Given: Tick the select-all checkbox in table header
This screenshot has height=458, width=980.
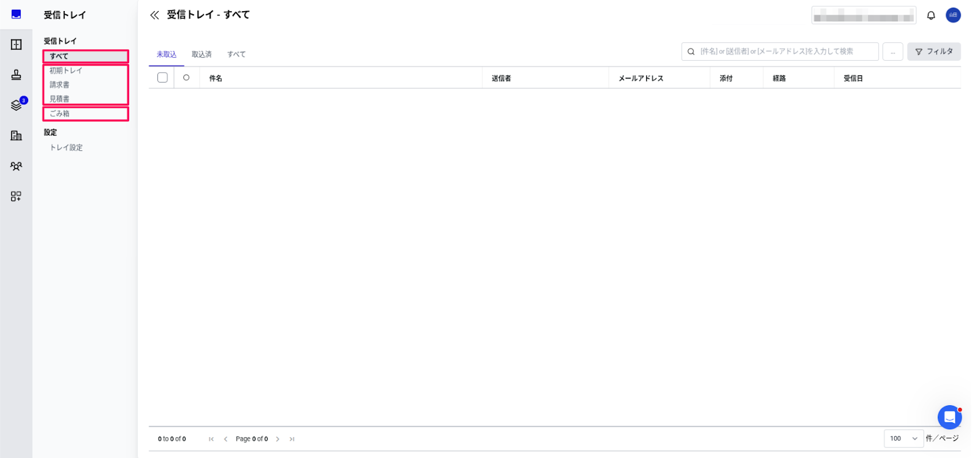Looking at the screenshot, I should tap(162, 78).
